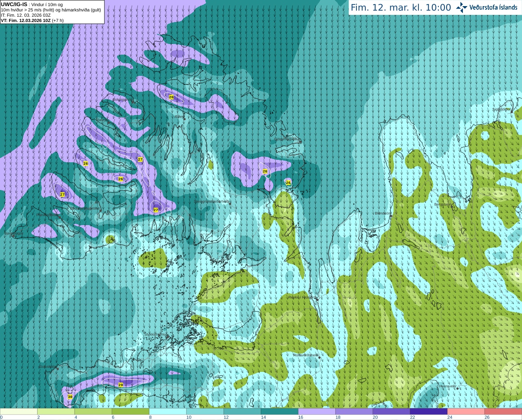Click the 26 gust marker above Æðey
The image size is (522, 420).
pos(171,97)
